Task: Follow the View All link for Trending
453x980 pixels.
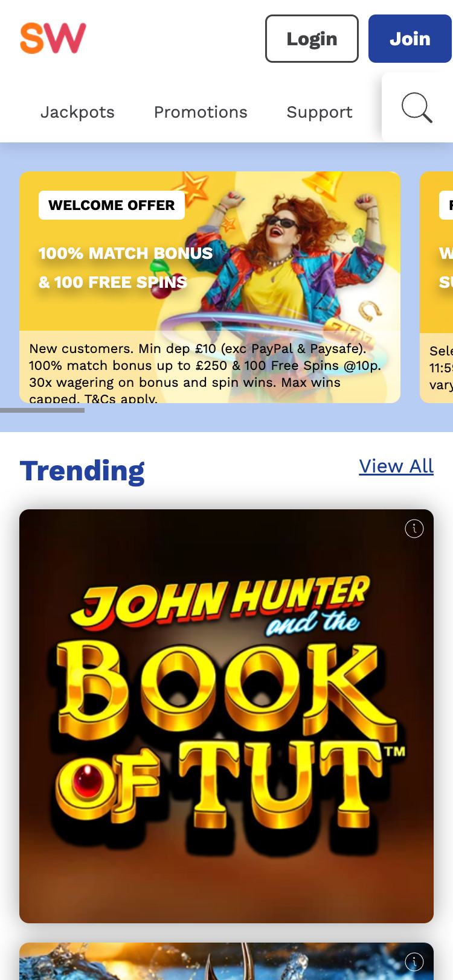Action: pos(396,466)
